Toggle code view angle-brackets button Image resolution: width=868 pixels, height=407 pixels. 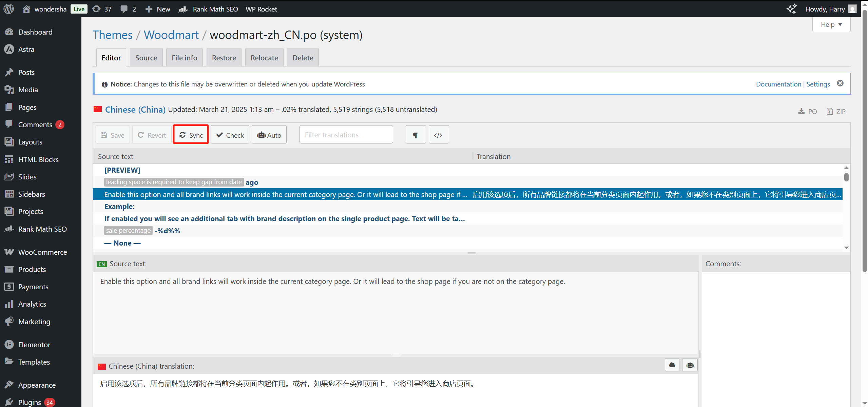tap(438, 135)
